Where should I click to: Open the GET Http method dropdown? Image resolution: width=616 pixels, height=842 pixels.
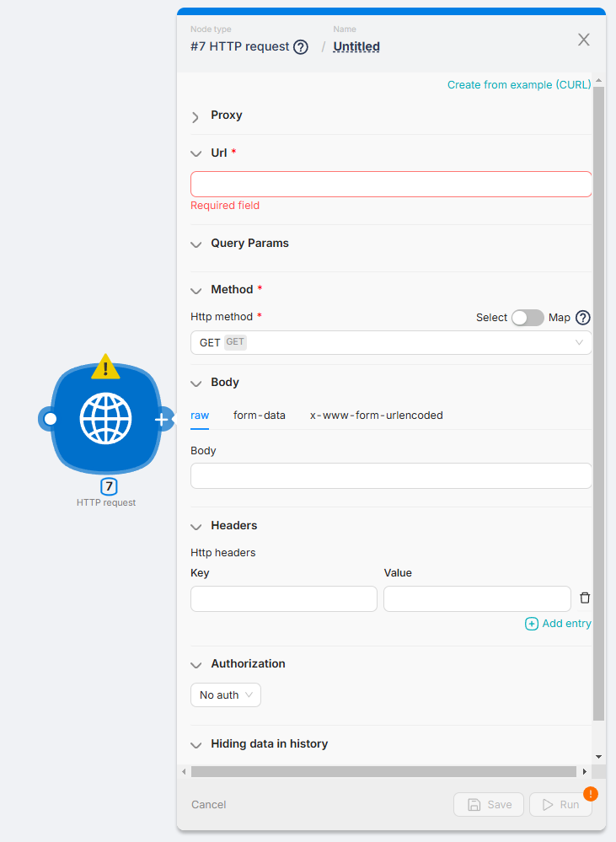pos(391,343)
